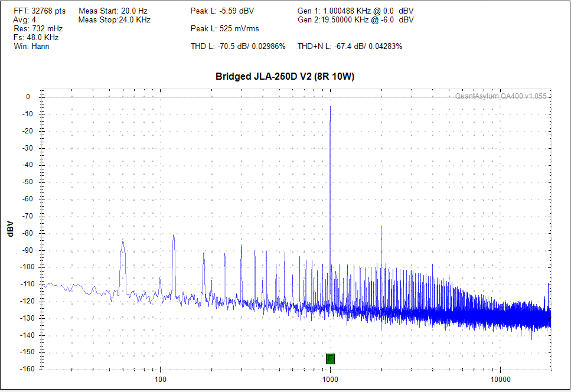Click the Avg: 4 readout
This screenshot has height=392, width=571.
click(25, 19)
